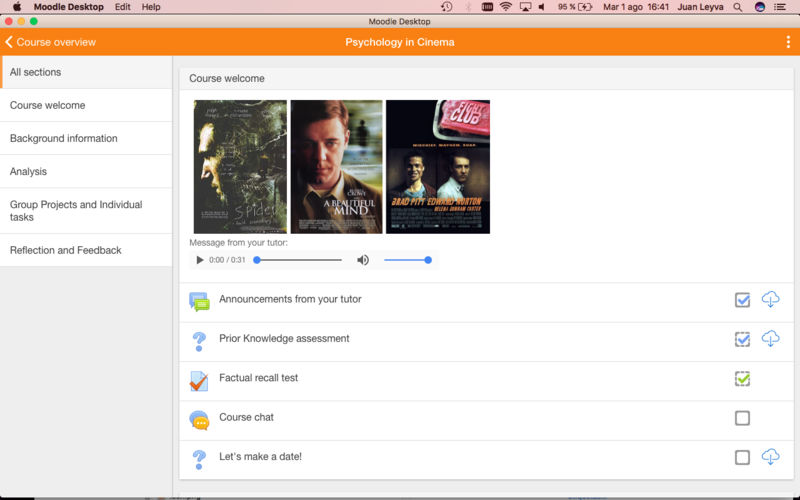Screen dimensions: 800x500
Task: Open Course chat activity
Action: click(246, 417)
